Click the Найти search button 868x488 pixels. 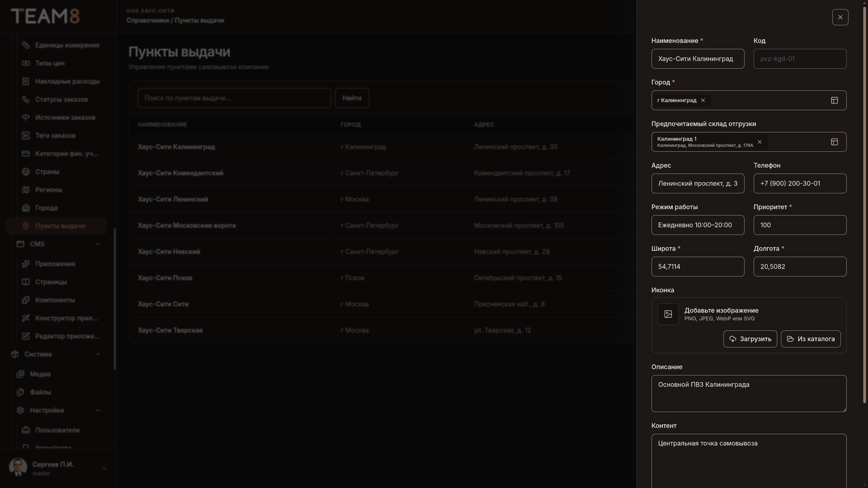tap(352, 98)
